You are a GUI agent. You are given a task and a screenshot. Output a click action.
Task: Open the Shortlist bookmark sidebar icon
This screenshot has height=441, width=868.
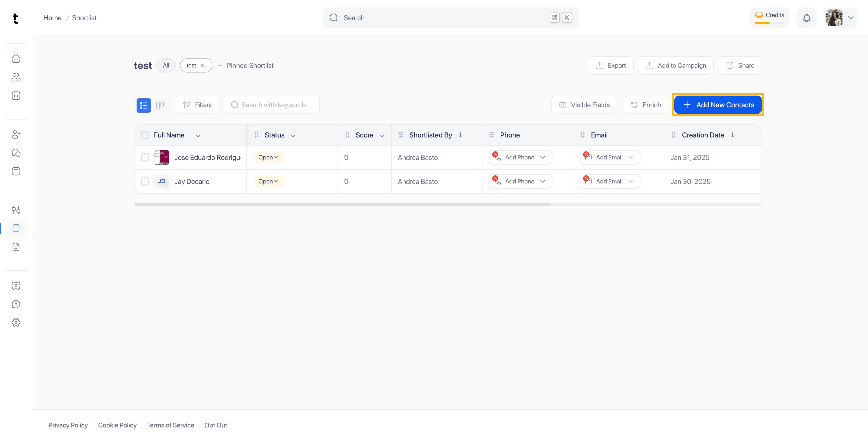click(16, 229)
